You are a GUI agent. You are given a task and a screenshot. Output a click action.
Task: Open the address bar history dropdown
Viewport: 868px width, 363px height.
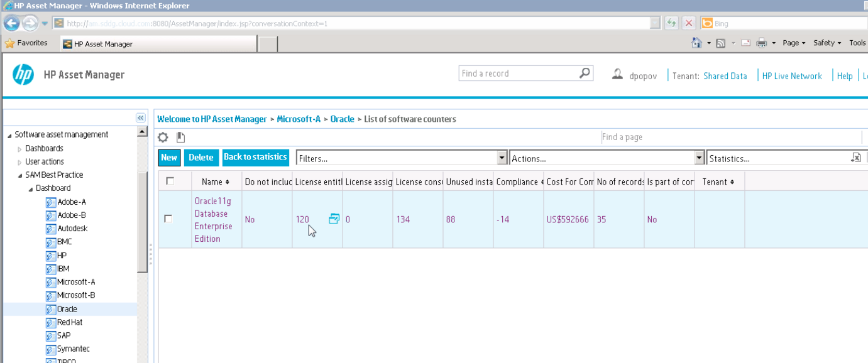pos(656,23)
